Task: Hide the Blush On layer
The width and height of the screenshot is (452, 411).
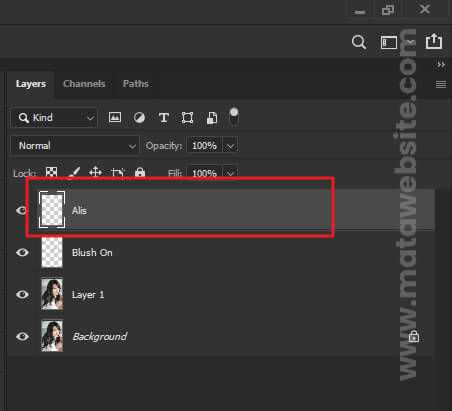Action: [x=22, y=252]
